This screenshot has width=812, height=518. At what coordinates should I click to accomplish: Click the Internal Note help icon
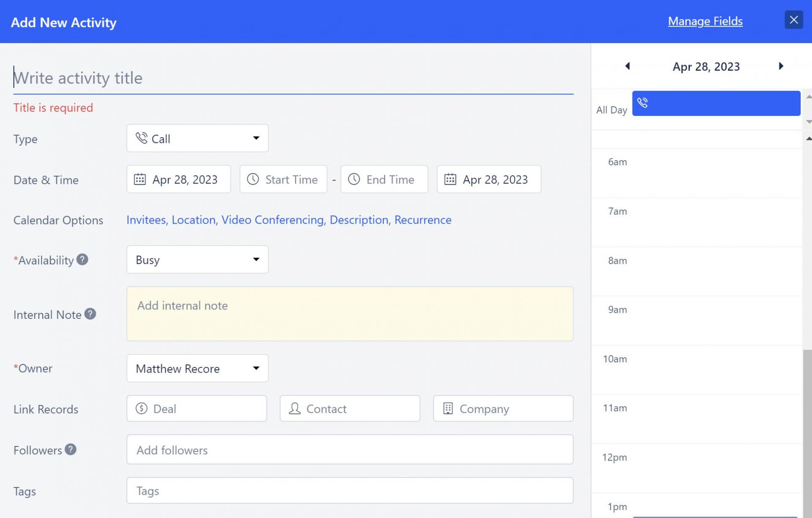[x=90, y=314]
